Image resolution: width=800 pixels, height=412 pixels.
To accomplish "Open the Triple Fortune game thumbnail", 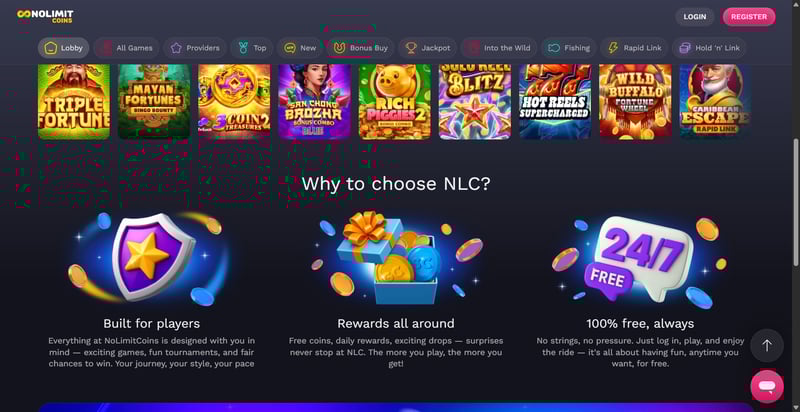I will pos(74,101).
